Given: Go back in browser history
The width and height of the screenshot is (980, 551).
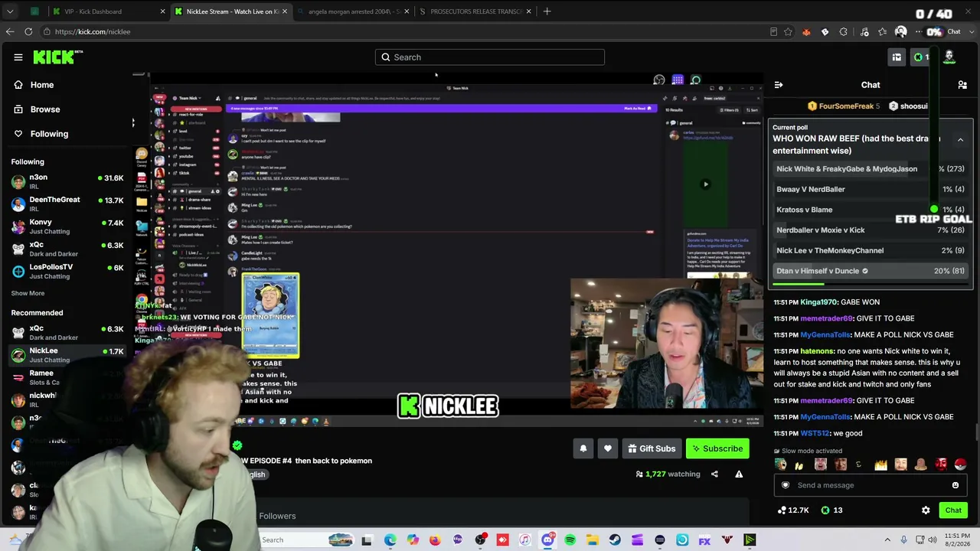Looking at the screenshot, I should point(9,32).
